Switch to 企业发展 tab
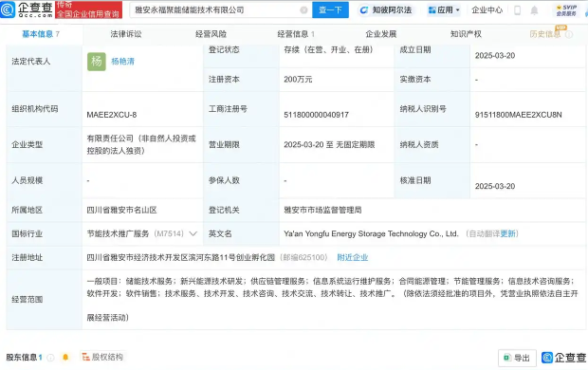 point(381,34)
